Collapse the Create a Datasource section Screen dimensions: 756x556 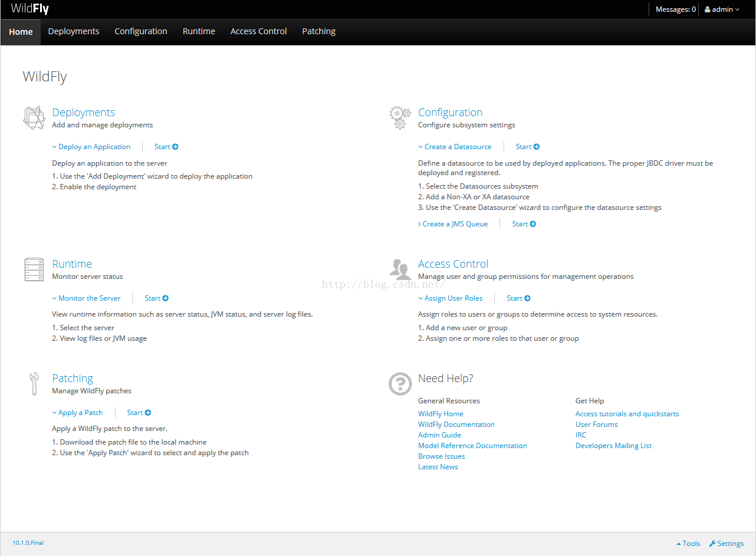click(x=455, y=147)
